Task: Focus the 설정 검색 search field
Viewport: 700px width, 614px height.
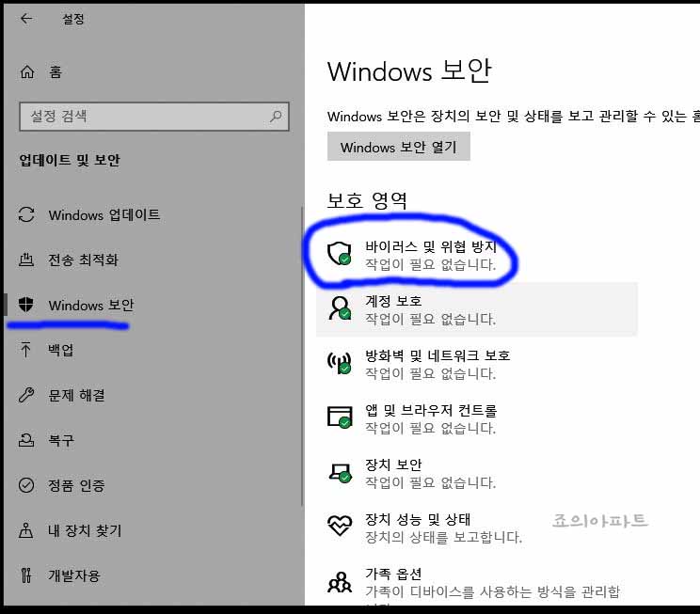Action: pos(154,117)
